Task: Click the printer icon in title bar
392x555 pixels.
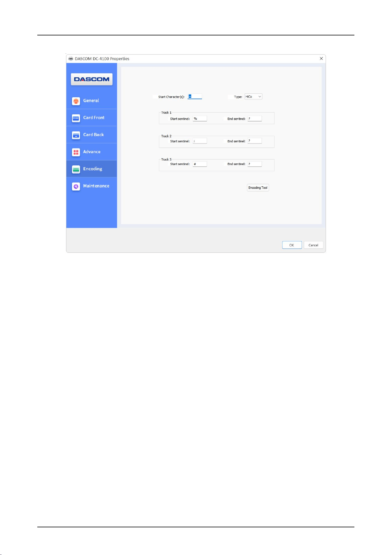Action: [x=71, y=59]
